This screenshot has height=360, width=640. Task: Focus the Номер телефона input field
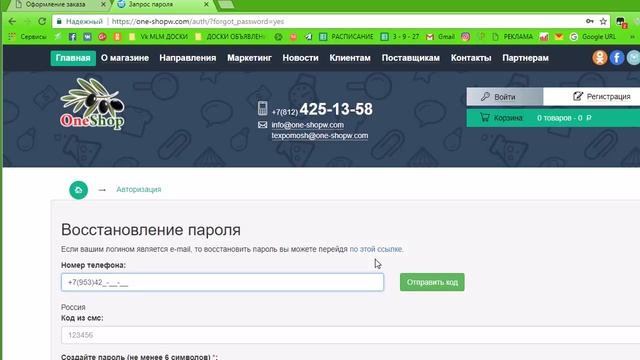pyautogui.click(x=222, y=282)
